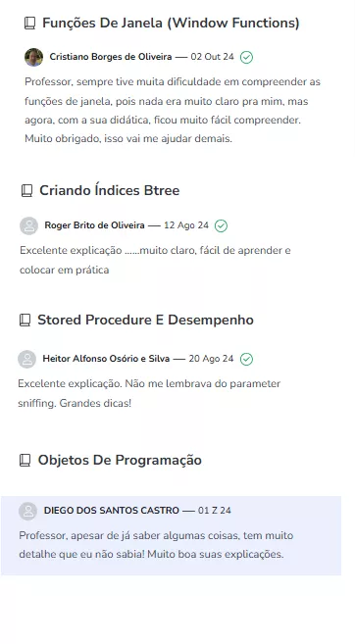Click green check mark next to 20 Ago 24
355x644 pixels.
[246, 359]
